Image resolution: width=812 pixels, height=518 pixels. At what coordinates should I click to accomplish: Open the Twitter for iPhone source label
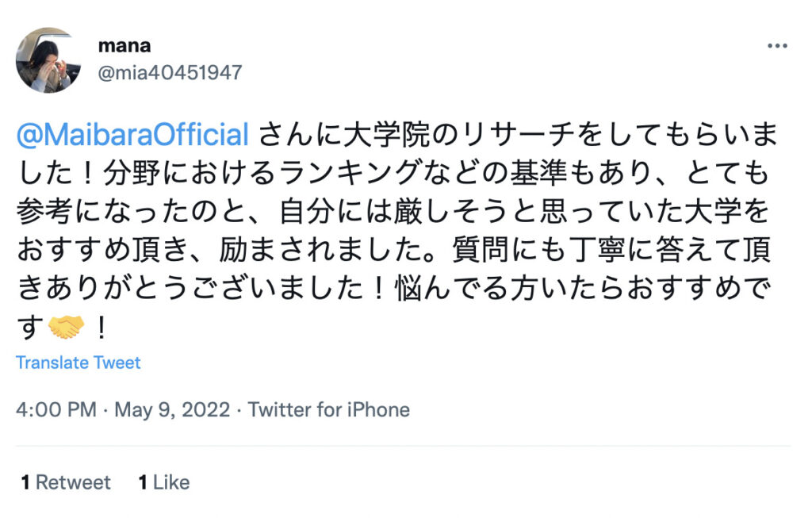click(x=329, y=410)
